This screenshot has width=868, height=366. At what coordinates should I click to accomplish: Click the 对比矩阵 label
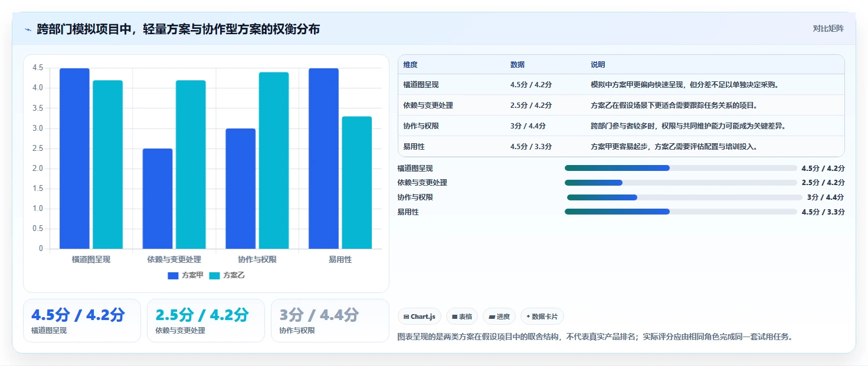(x=828, y=29)
